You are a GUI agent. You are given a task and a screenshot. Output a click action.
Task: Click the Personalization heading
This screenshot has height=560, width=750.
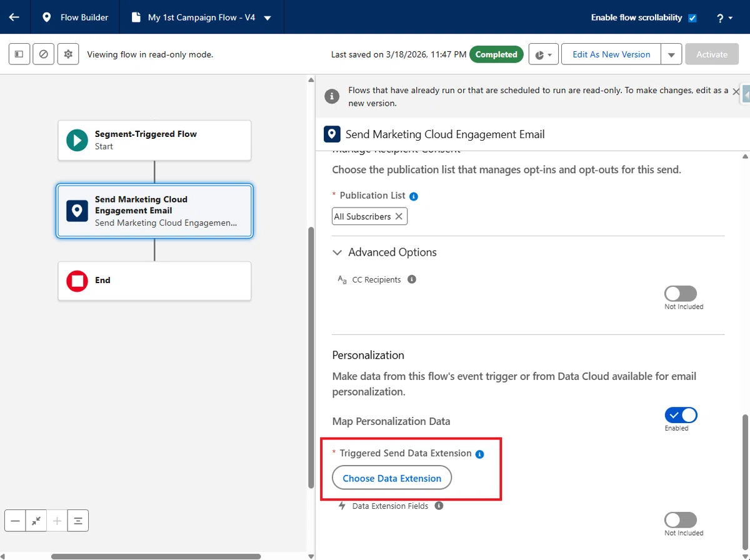pos(368,355)
